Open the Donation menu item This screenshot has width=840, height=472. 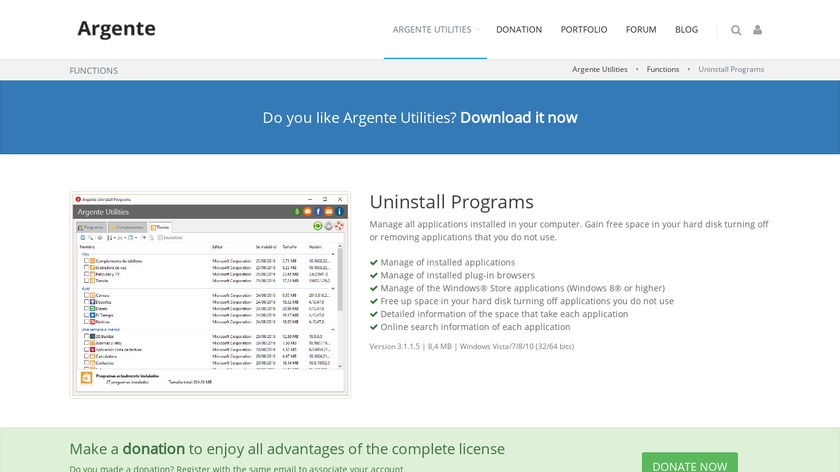tap(519, 29)
